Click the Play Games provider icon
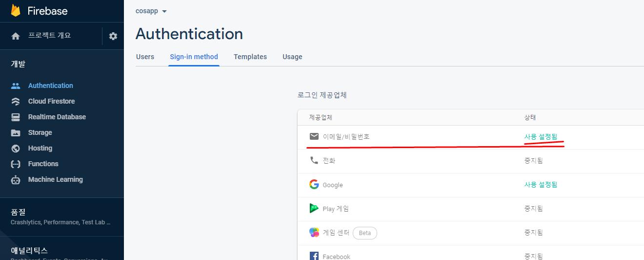The width and height of the screenshot is (644, 260). (x=314, y=208)
